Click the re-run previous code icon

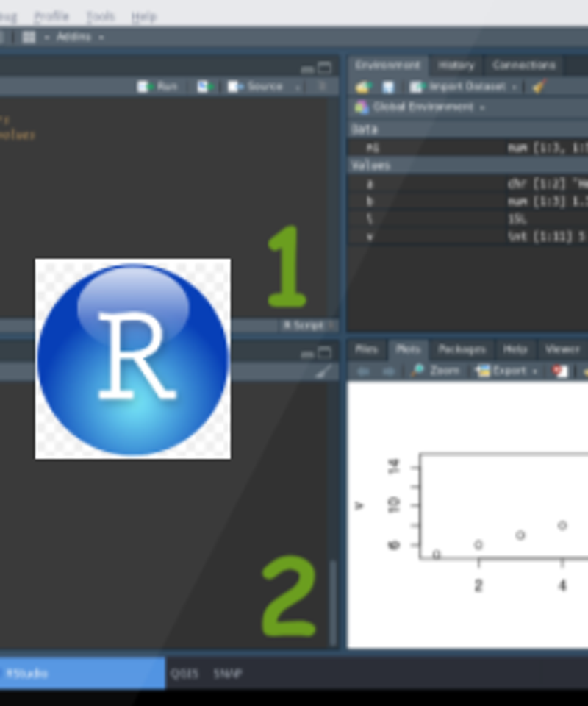[205, 87]
